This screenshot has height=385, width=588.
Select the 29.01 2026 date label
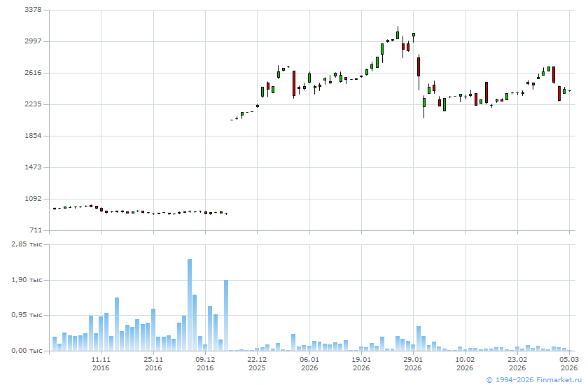(413, 363)
